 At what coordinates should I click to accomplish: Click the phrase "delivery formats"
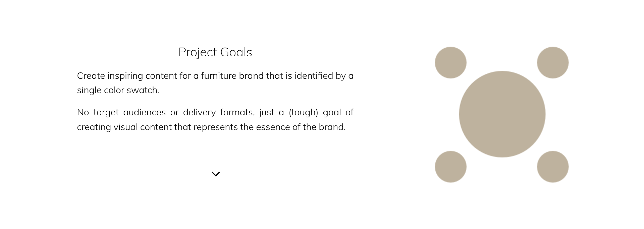pos(218,113)
